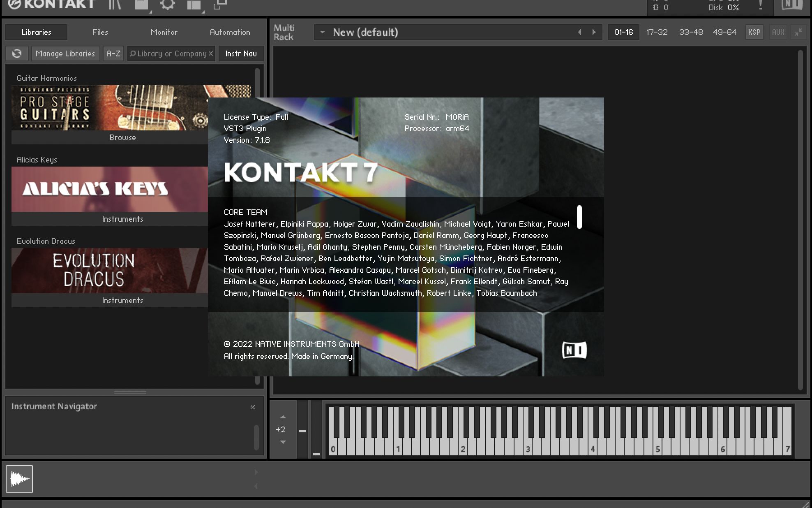Switch to the Automation tab

(x=230, y=32)
